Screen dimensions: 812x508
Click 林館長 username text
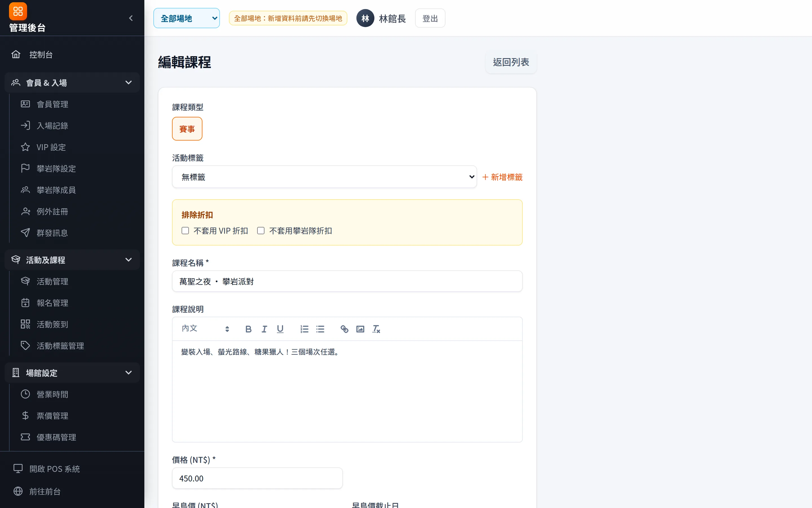point(392,18)
